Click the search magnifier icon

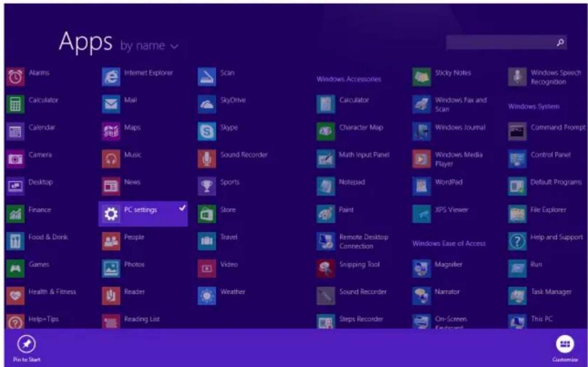[560, 43]
